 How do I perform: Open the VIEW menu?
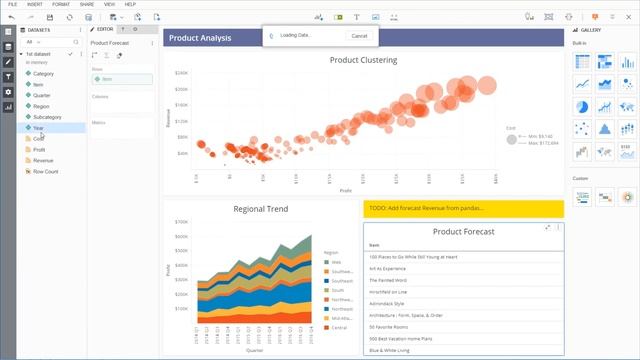109,4
